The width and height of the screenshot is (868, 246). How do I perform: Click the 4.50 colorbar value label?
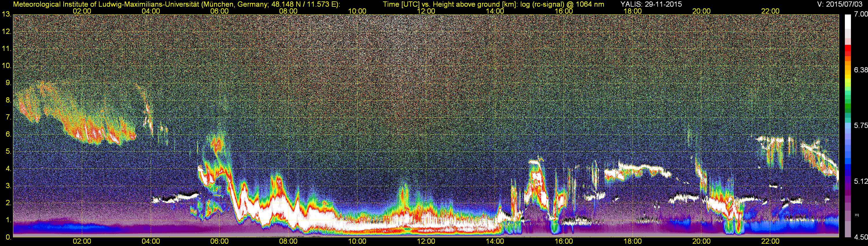click(860, 237)
